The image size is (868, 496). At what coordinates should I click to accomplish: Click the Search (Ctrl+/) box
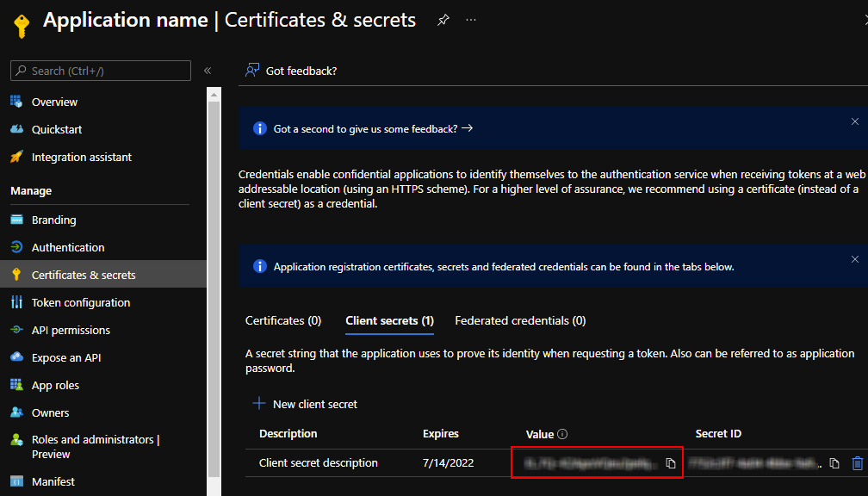coord(101,71)
